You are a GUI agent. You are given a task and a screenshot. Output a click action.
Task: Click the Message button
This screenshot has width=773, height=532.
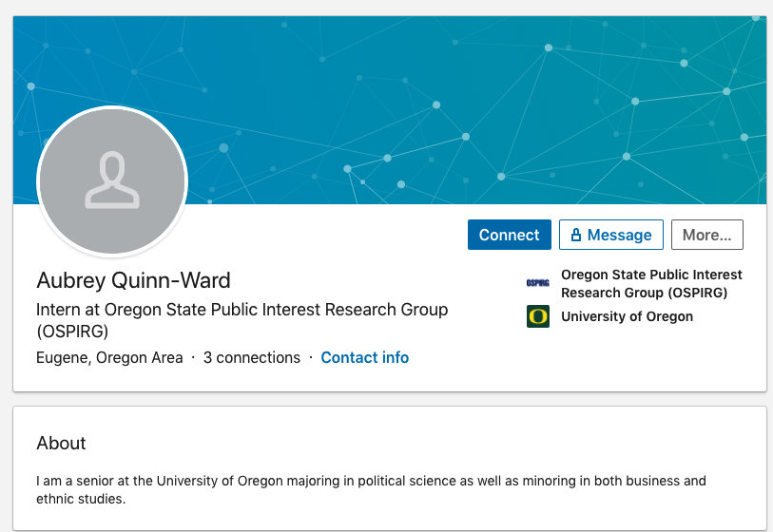click(x=611, y=235)
